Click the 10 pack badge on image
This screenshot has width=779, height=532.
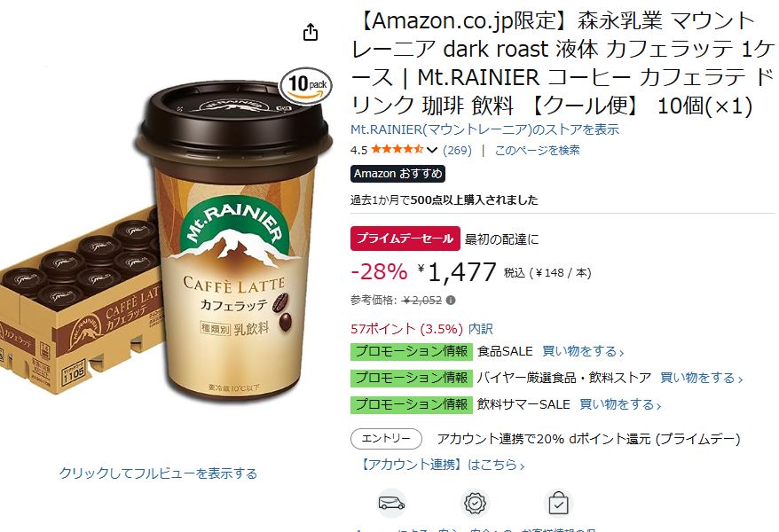pos(306,85)
